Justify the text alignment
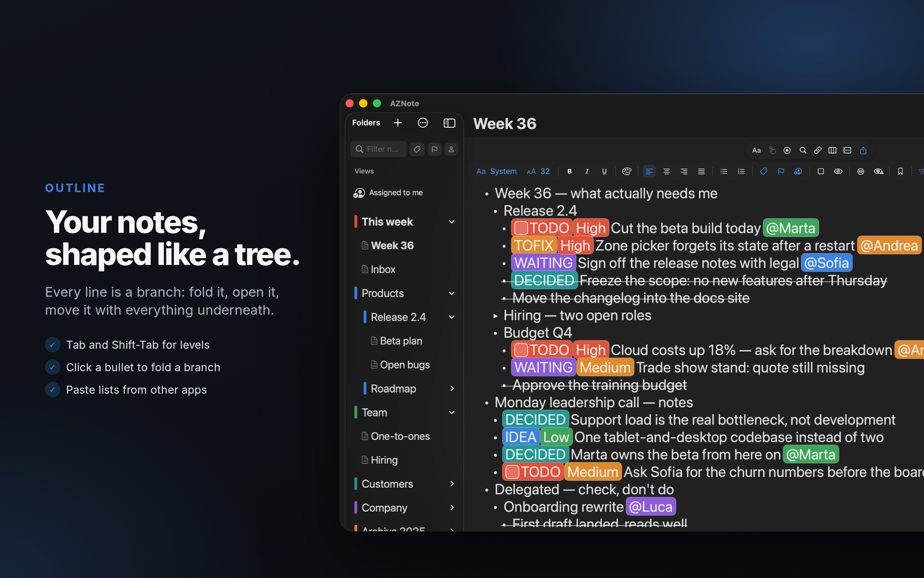The image size is (924, 578). 701,171
